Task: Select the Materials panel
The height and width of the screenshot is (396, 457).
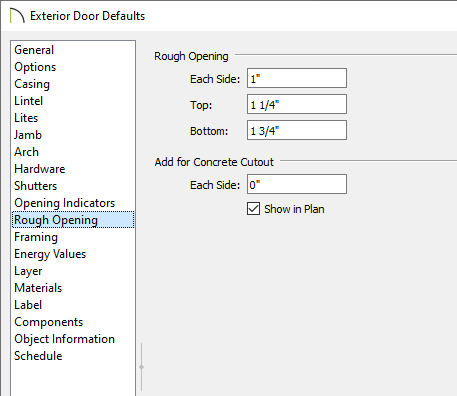Action: tap(38, 288)
